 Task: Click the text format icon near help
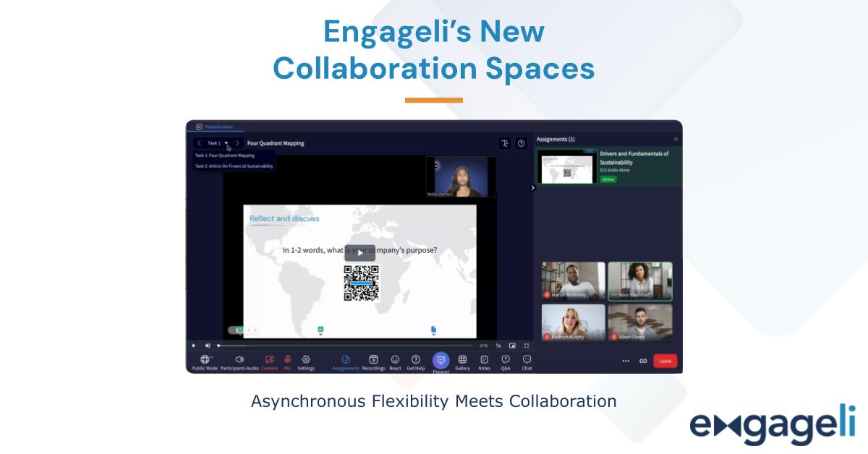point(504,143)
